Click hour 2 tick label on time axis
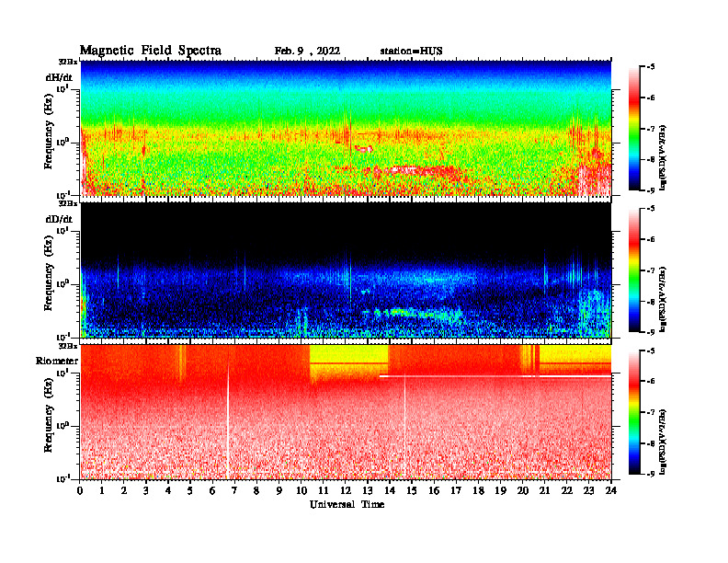 [124, 490]
